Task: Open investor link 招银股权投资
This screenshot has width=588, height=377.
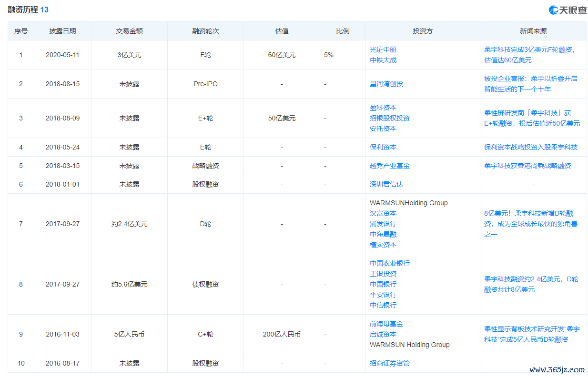Action: (x=390, y=118)
